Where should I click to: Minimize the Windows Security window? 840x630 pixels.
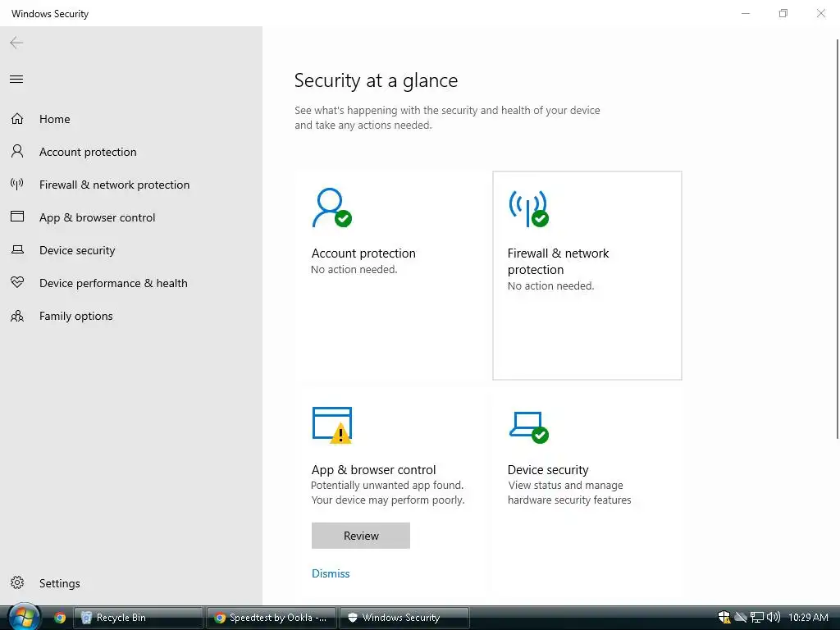745,13
